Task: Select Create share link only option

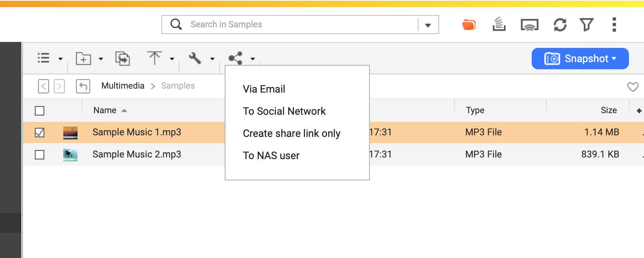Action: (x=292, y=133)
